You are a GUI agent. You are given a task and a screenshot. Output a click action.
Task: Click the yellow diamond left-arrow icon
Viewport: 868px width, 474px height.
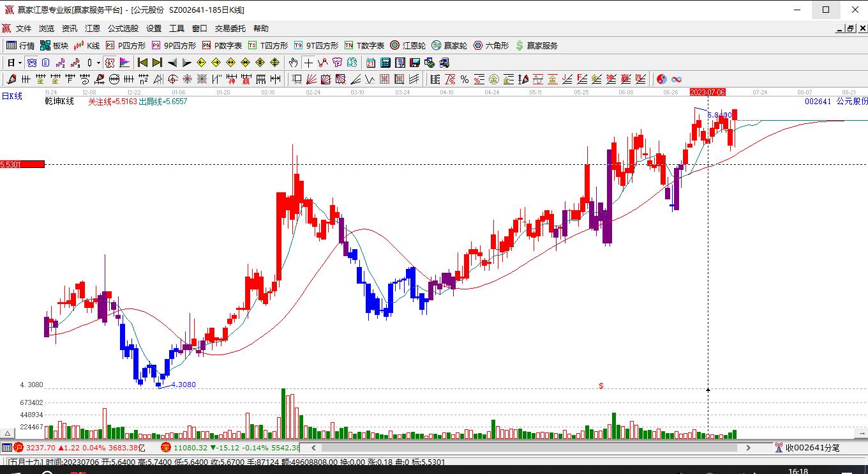coord(201,63)
